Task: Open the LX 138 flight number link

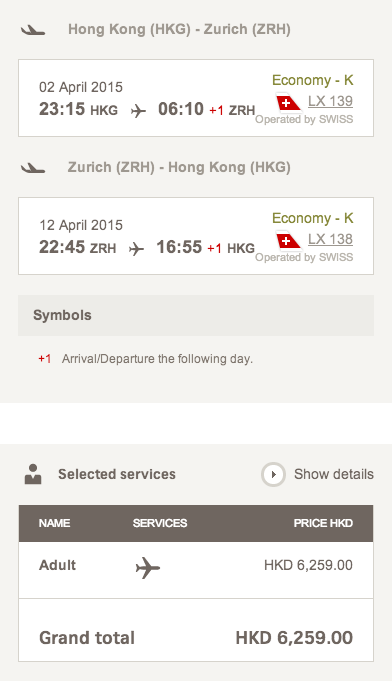Action: pyautogui.click(x=330, y=239)
